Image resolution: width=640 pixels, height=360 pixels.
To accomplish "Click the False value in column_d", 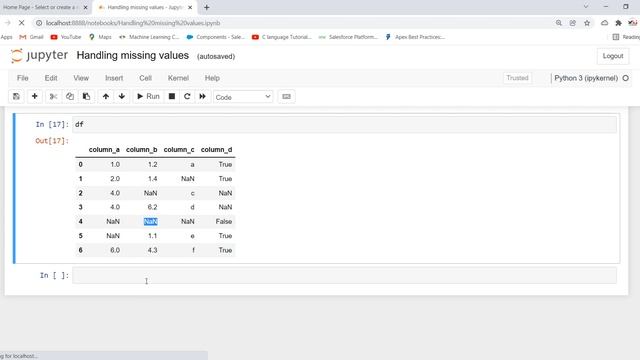I will (x=224, y=222).
